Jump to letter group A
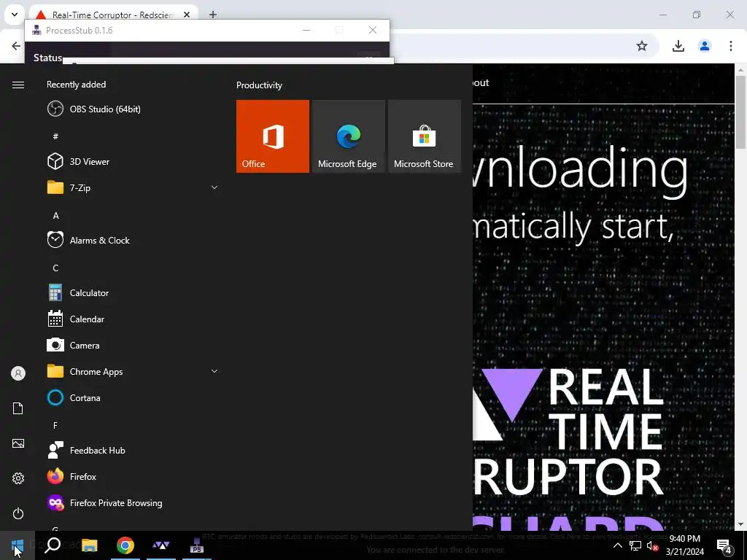Image resolution: width=747 pixels, height=560 pixels. (x=55, y=216)
